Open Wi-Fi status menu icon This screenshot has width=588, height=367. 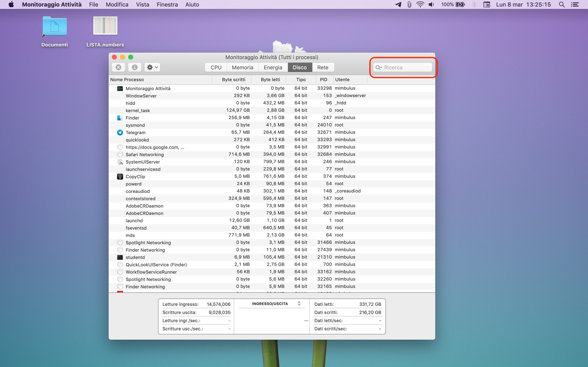(x=420, y=4)
